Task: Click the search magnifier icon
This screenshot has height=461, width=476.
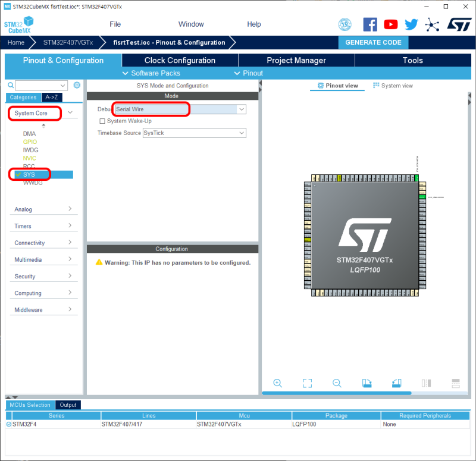Action: pyautogui.click(x=11, y=85)
